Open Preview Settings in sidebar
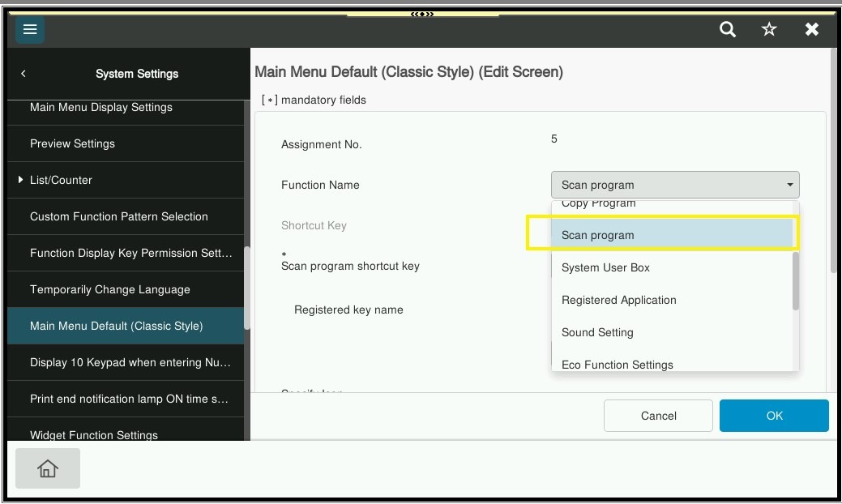 point(73,143)
